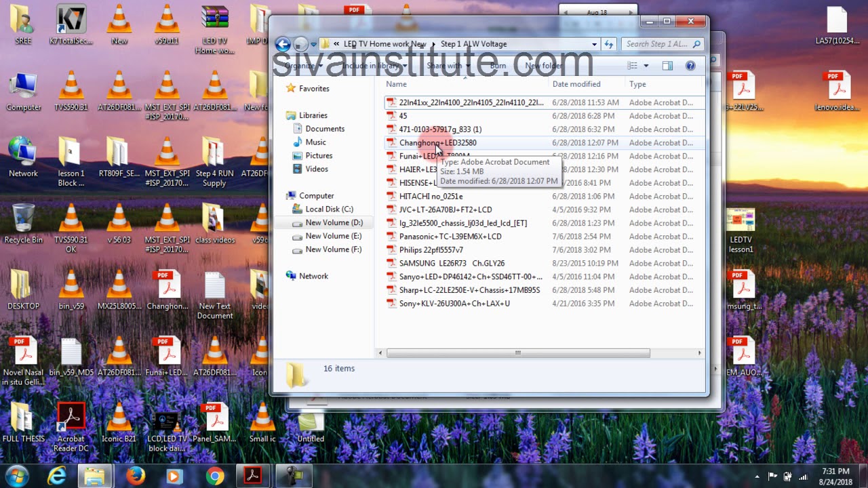Go back using Explorer's Back arrow

pyautogui.click(x=283, y=44)
